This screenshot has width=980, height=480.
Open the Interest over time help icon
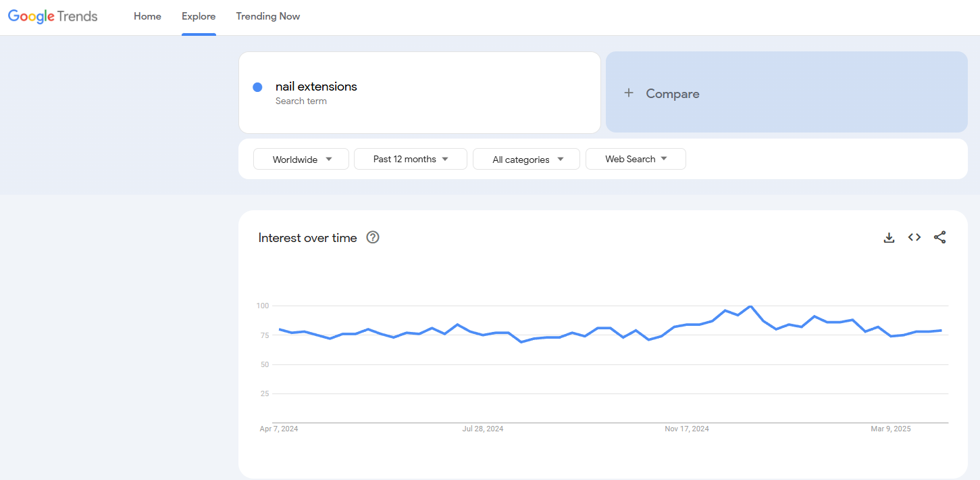click(x=373, y=237)
